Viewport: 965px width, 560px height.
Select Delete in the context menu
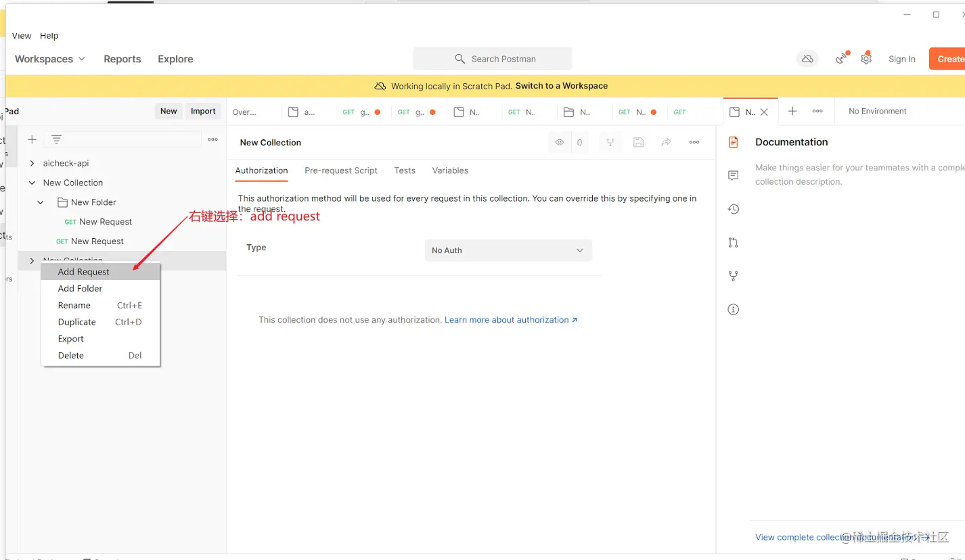point(100,356)
